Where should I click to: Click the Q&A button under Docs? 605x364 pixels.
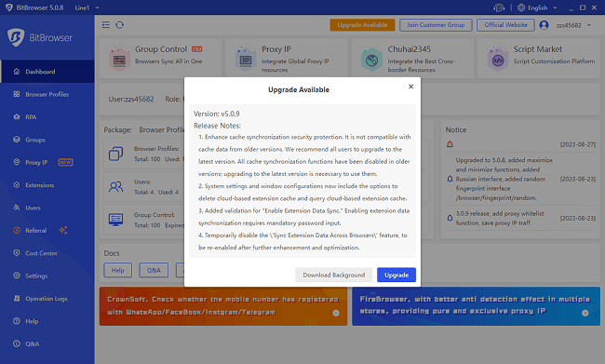[154, 270]
